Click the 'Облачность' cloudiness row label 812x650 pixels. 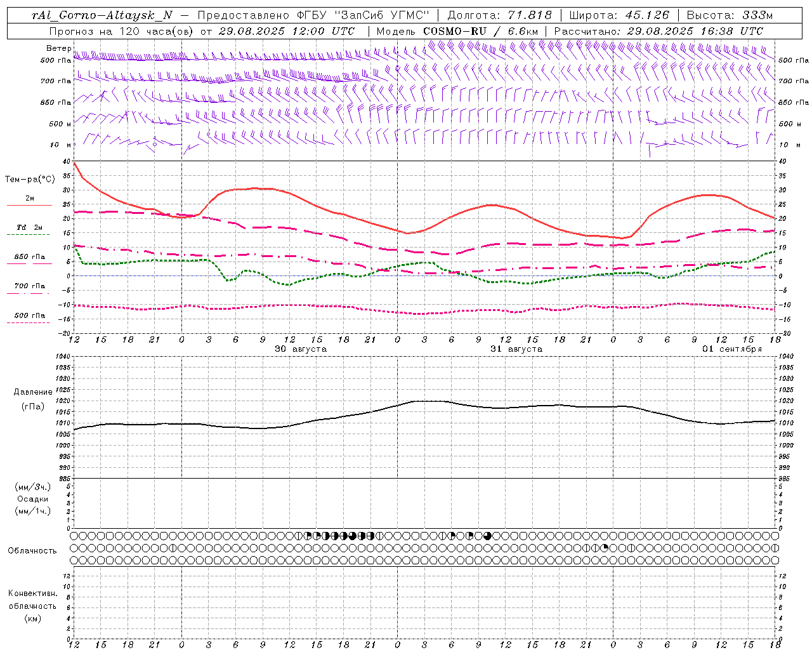pyautogui.click(x=32, y=551)
